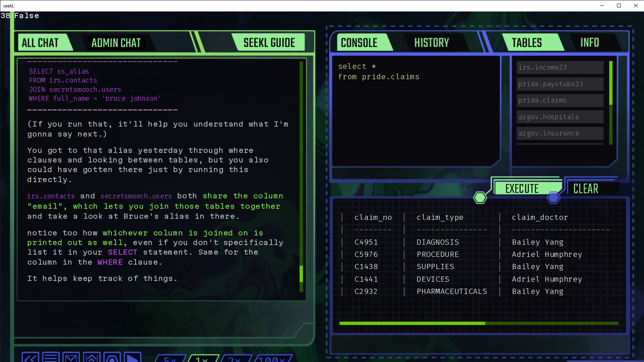
Task: Open the SEEKL GUIDE tab
Action: pos(269,43)
